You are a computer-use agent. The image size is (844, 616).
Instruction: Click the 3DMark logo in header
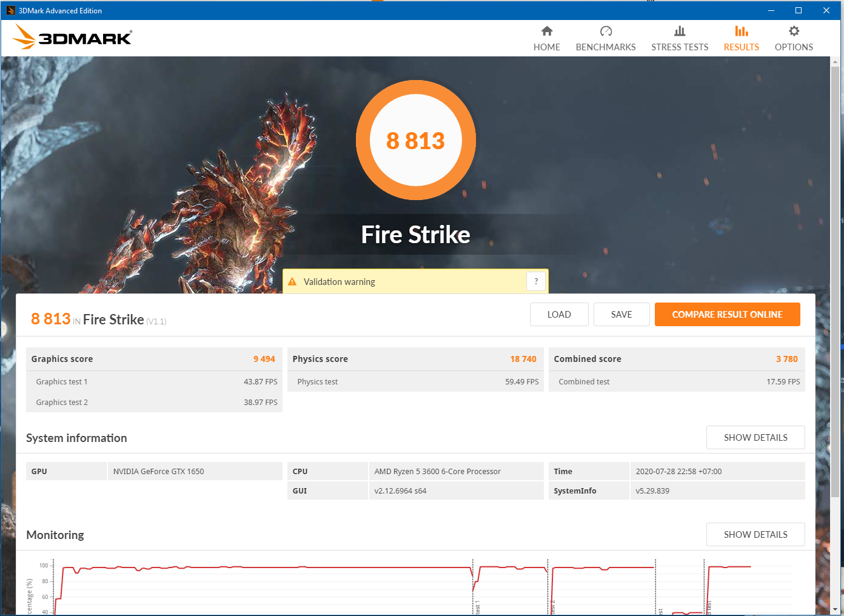72,38
